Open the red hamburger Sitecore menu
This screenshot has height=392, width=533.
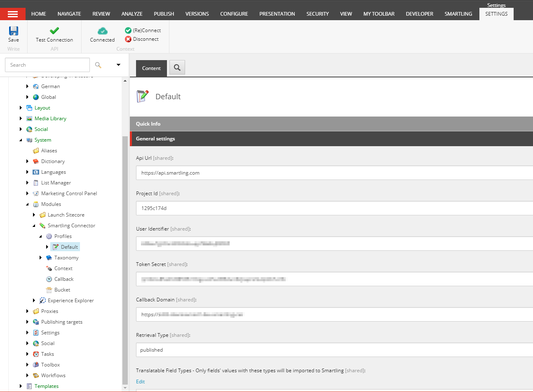(13, 14)
